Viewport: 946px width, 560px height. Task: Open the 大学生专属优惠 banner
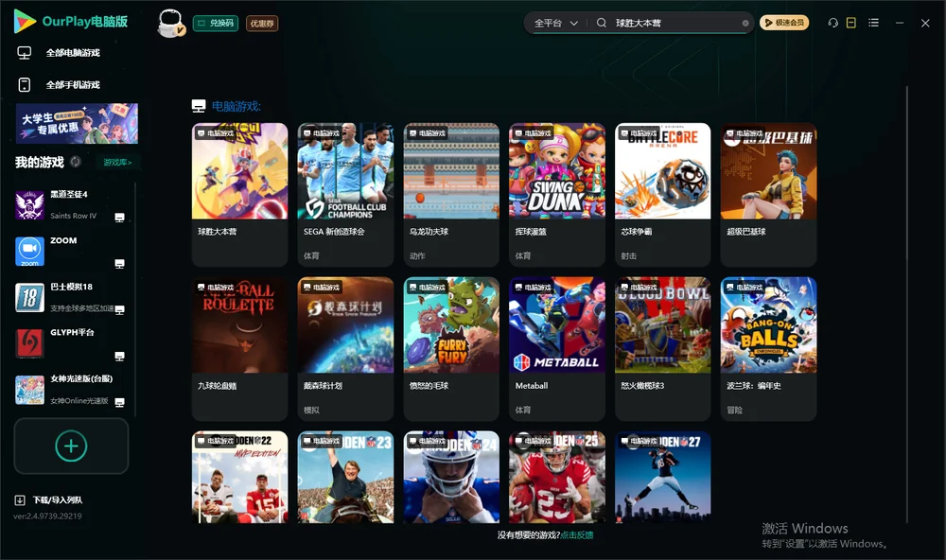pyautogui.click(x=77, y=124)
